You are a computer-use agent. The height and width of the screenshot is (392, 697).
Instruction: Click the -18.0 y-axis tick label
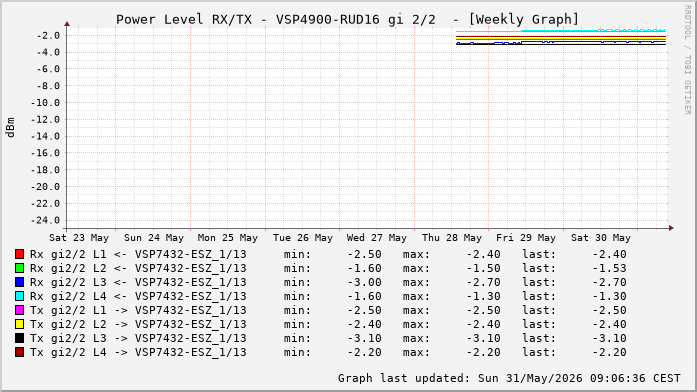point(45,170)
